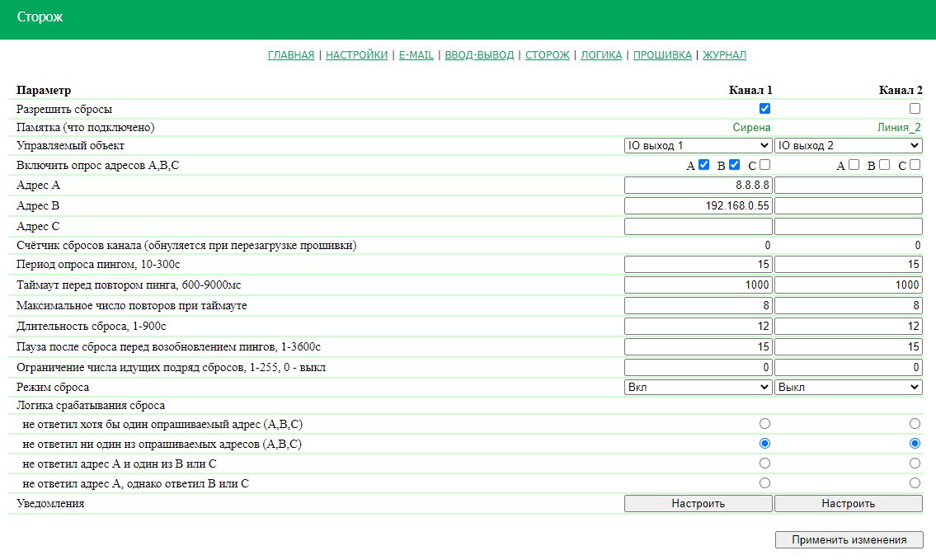Viewport: 936px width, 560px height.
Task: Check address A polling for Канал 2
Action: pyautogui.click(x=854, y=165)
